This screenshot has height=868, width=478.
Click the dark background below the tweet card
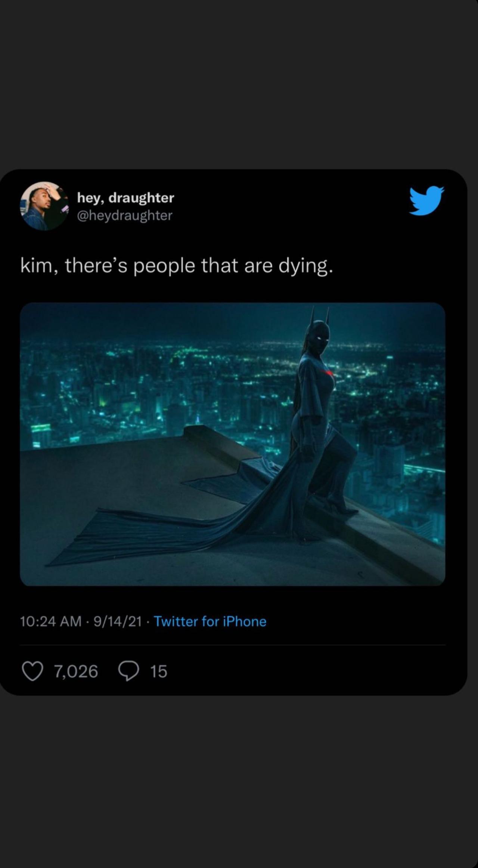(x=239, y=777)
